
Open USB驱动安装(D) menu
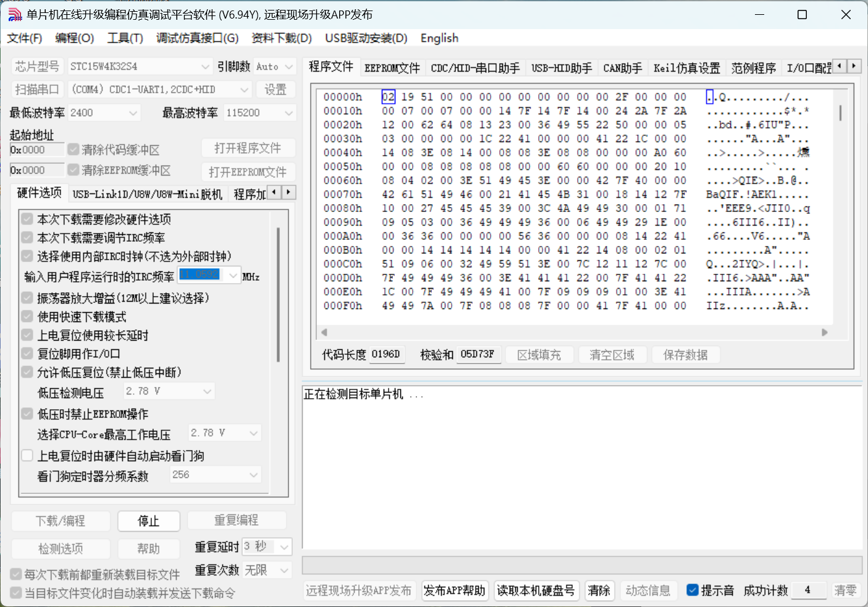(x=366, y=38)
